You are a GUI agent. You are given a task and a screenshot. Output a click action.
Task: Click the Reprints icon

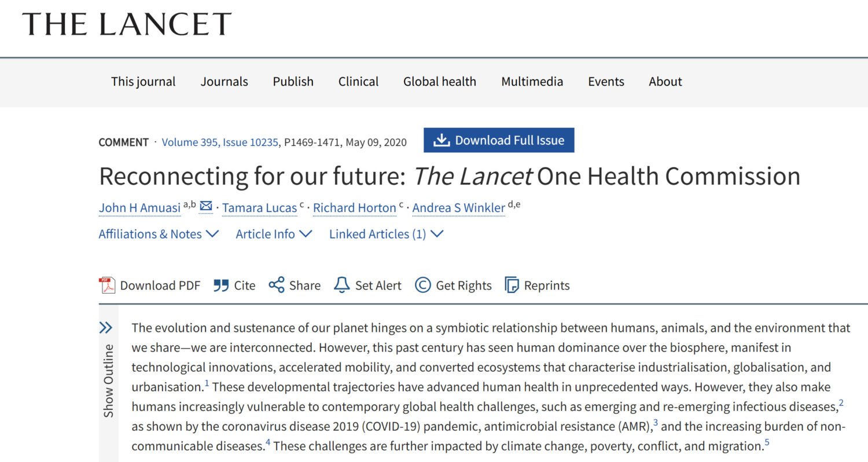pyautogui.click(x=512, y=285)
